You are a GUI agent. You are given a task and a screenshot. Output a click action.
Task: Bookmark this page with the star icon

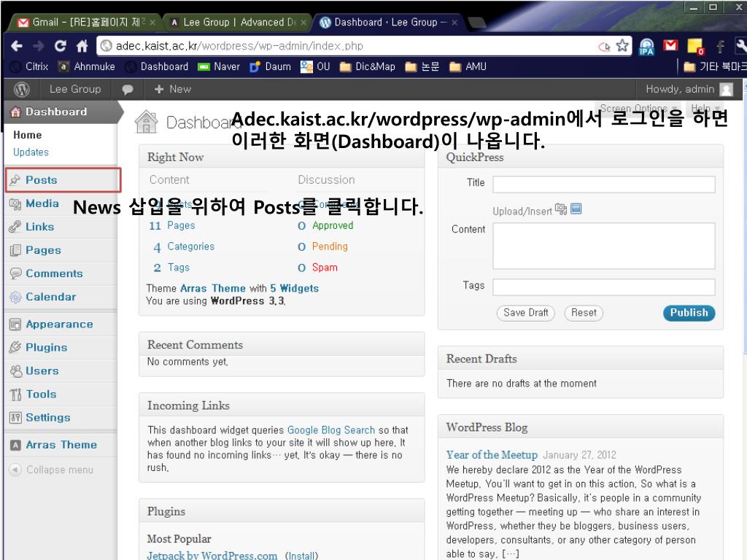pyautogui.click(x=622, y=46)
